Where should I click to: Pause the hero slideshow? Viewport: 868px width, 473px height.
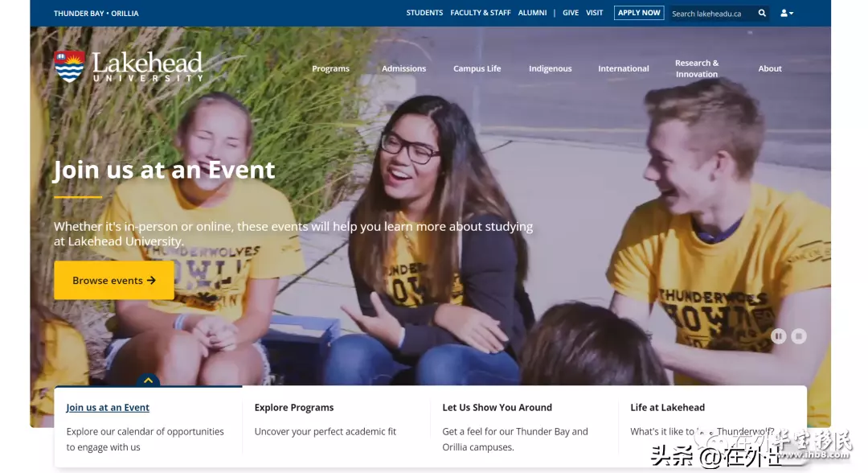[778, 336]
